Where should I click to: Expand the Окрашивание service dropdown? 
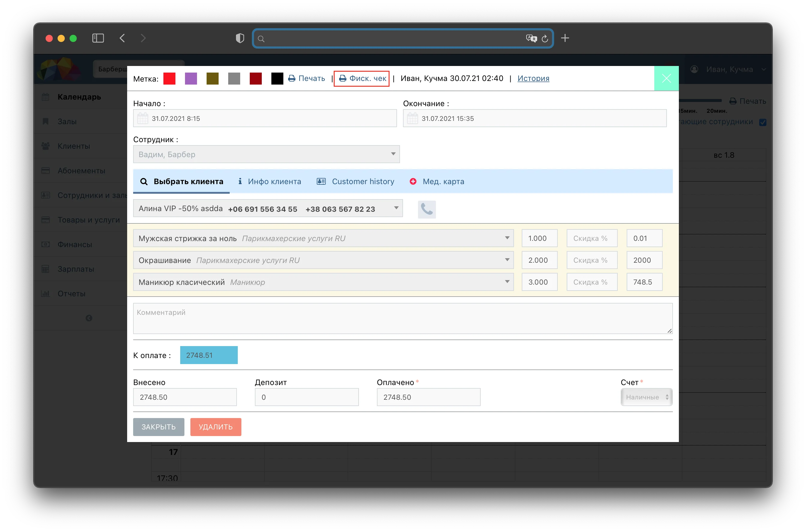click(323, 260)
